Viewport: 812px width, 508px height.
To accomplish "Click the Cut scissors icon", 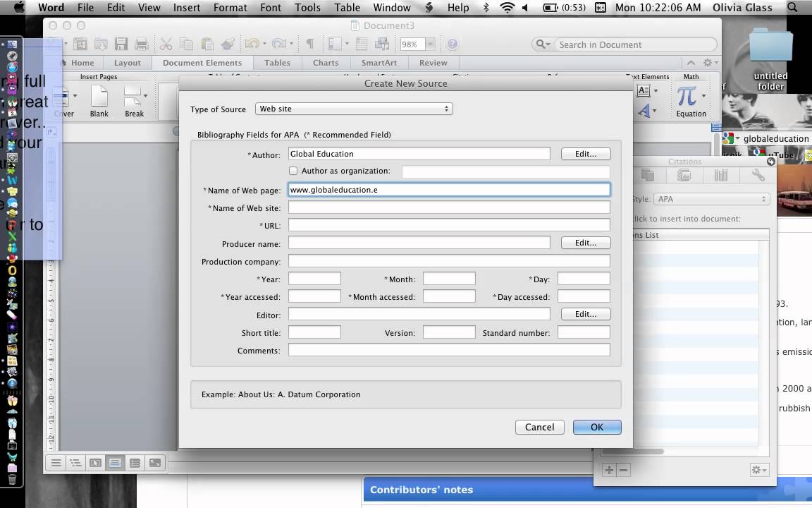I will click(x=166, y=44).
